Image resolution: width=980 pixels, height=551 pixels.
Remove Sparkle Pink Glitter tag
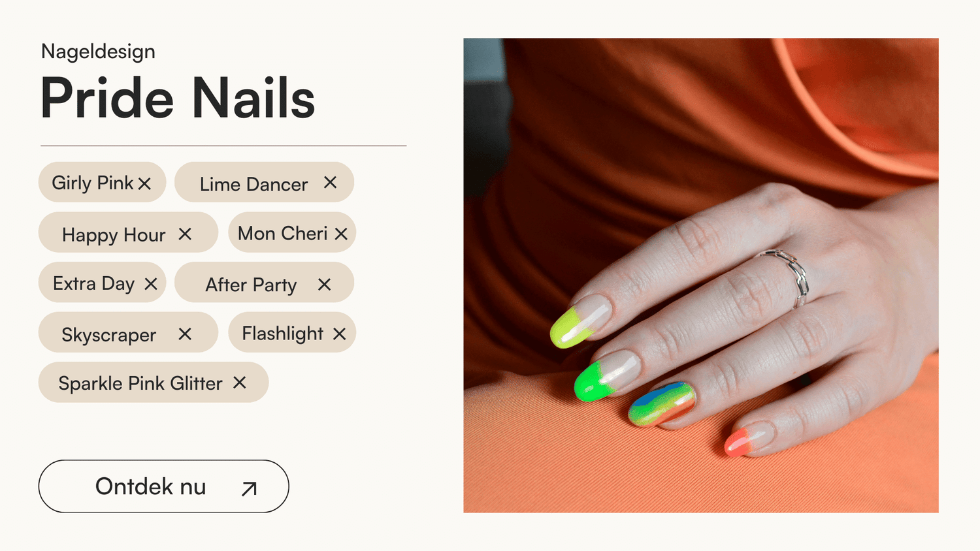point(240,383)
